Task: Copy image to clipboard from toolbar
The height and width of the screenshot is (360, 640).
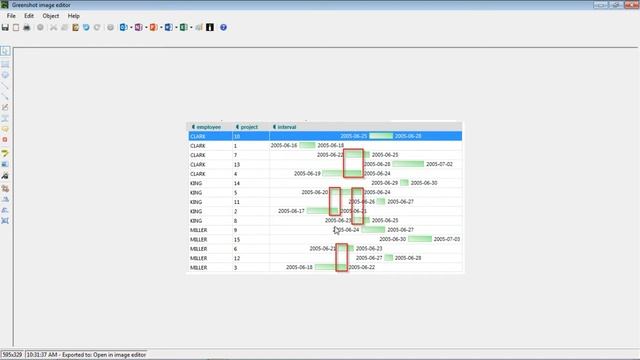Action: (16, 27)
